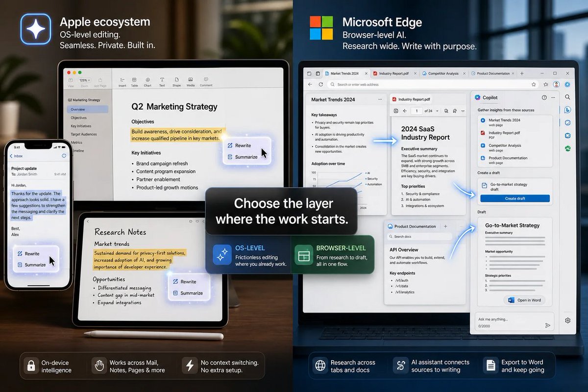Image resolution: width=588 pixels, height=392 pixels.
Task: Switch to the Industry Report.pdf tab
Action: pyautogui.click(x=394, y=73)
